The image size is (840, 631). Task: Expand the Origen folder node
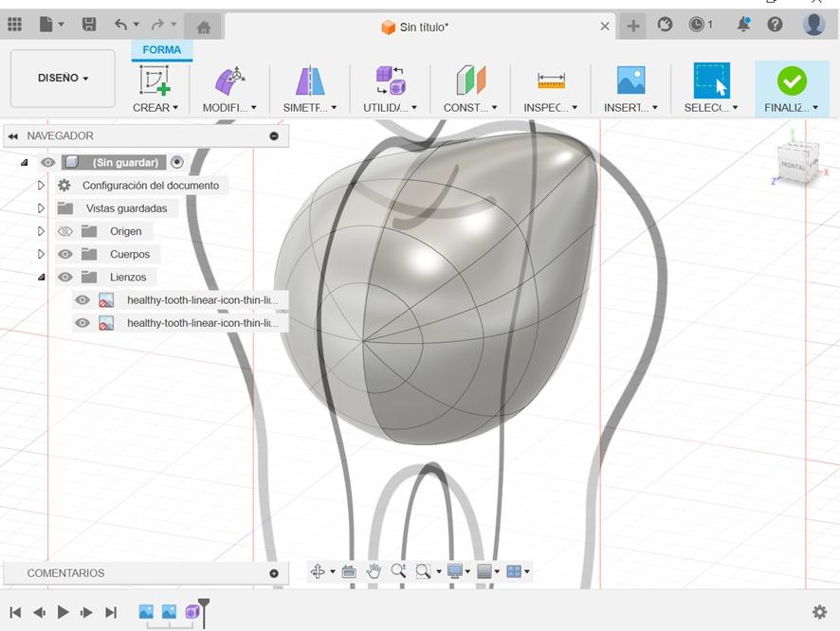tap(42, 231)
